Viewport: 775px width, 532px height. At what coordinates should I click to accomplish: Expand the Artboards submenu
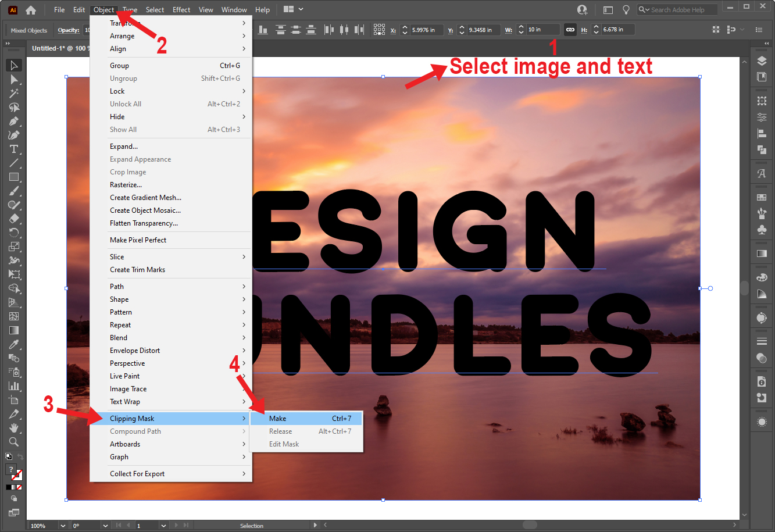171,444
